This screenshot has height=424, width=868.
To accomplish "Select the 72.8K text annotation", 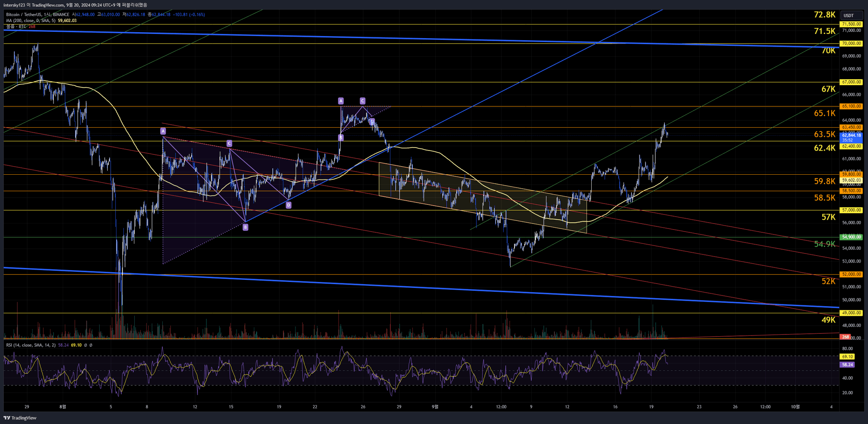I will click(x=824, y=15).
